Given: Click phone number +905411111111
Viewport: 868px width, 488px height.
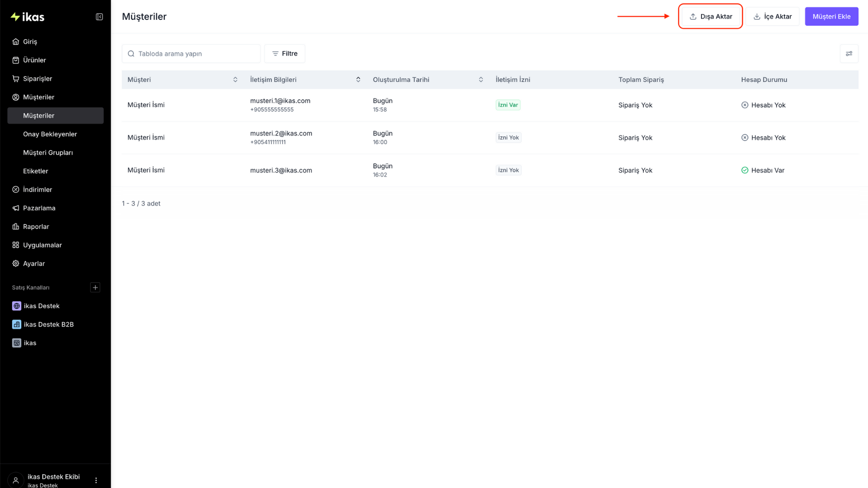Looking at the screenshot, I should coord(268,142).
